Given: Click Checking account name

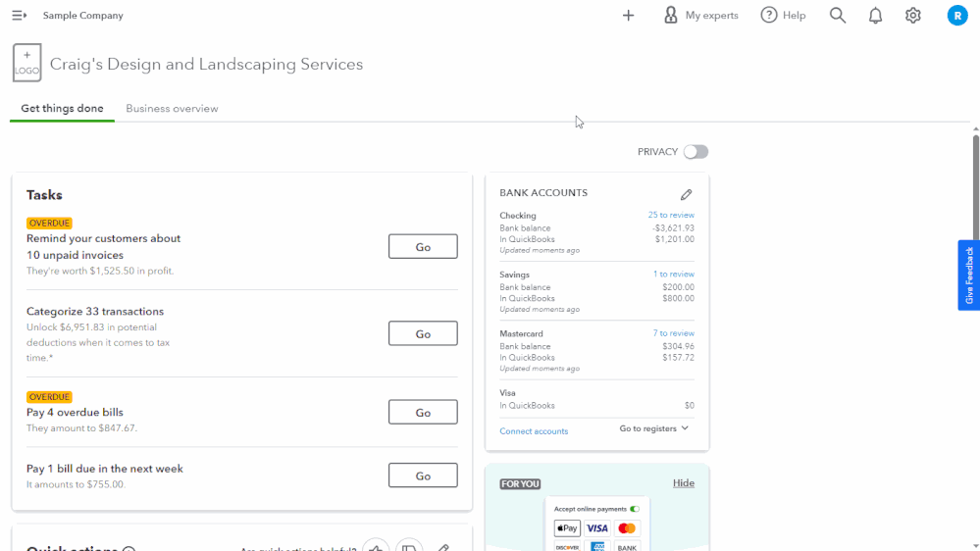Looking at the screenshot, I should click(x=518, y=216).
